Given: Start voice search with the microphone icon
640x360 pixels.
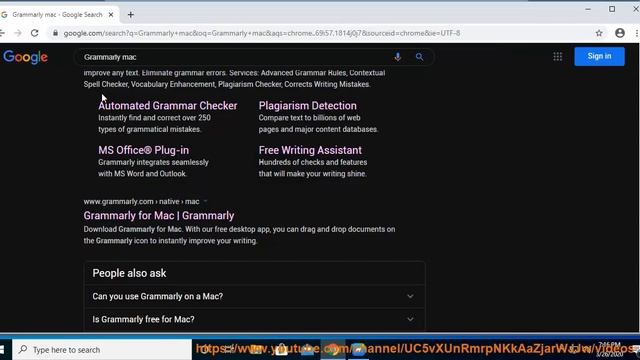Looking at the screenshot, I should click(398, 57).
